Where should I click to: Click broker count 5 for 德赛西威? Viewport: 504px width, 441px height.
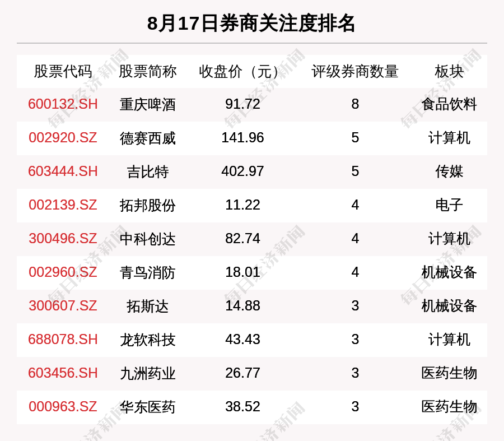[355, 138]
